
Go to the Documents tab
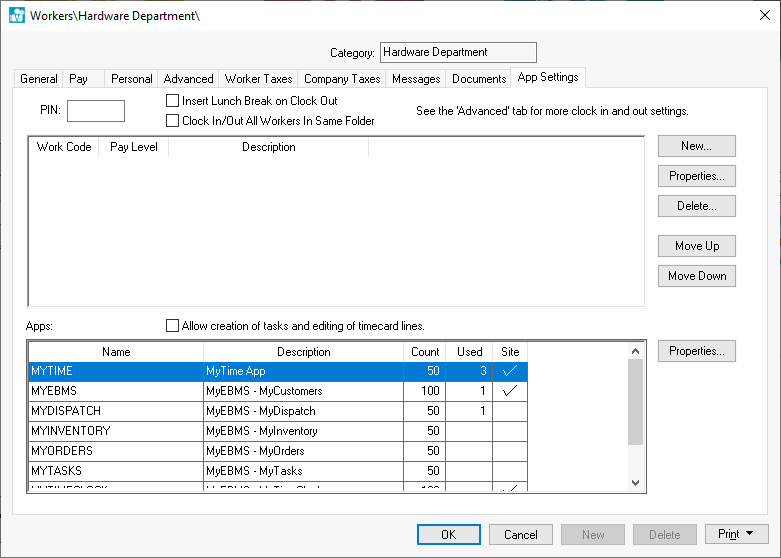tap(479, 79)
